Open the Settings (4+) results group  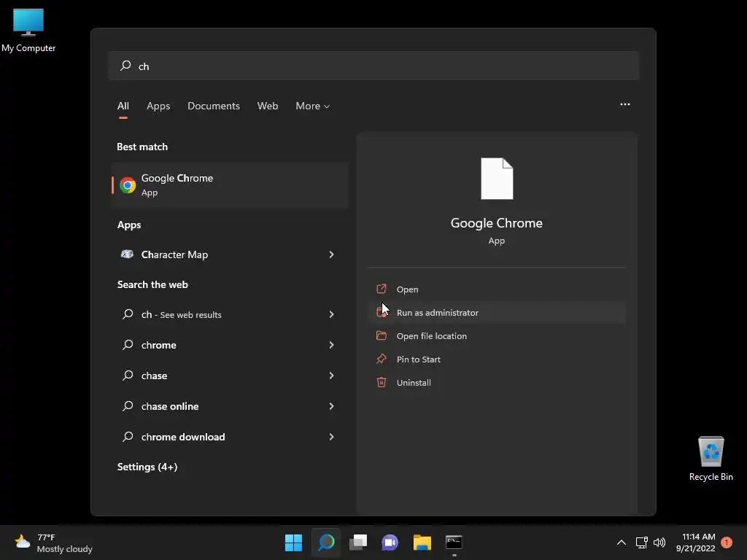[147, 467]
